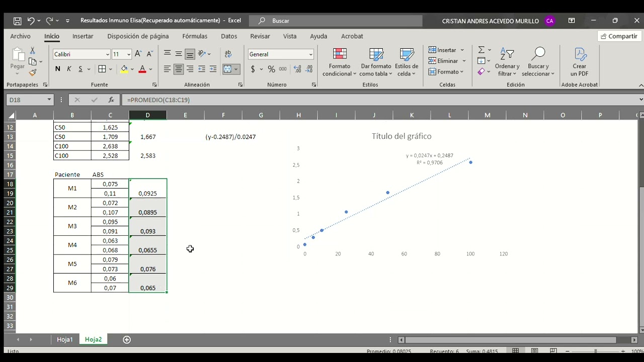Expand the Name Box dropdown for D18

click(49, 100)
